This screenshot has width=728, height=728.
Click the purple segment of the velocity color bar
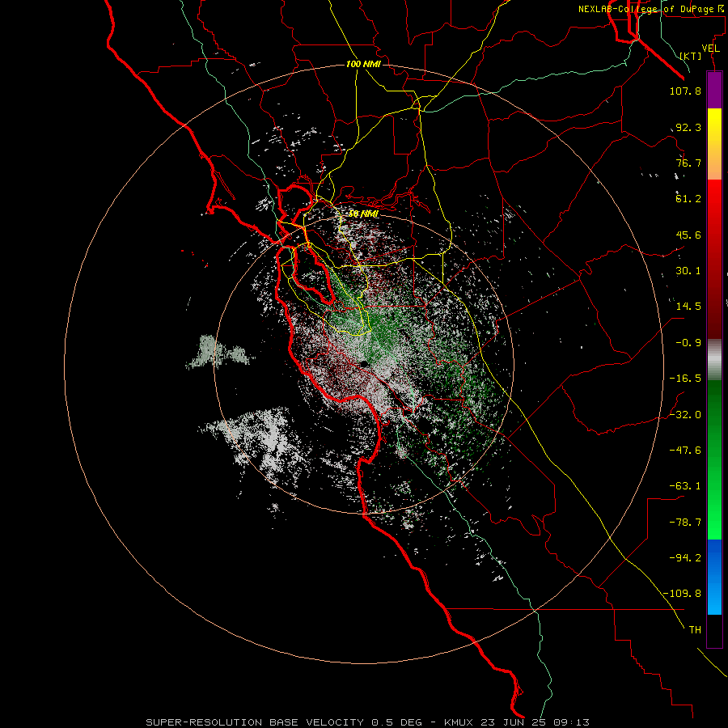714,91
